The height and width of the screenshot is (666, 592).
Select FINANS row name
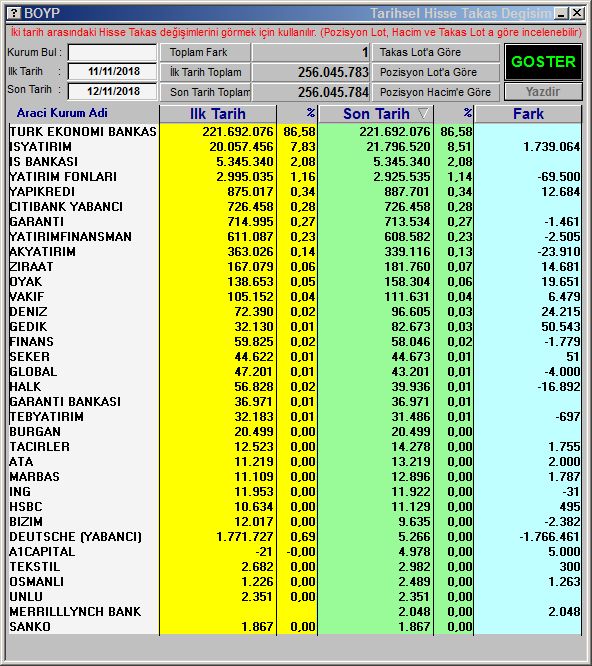pyautogui.click(x=31, y=342)
